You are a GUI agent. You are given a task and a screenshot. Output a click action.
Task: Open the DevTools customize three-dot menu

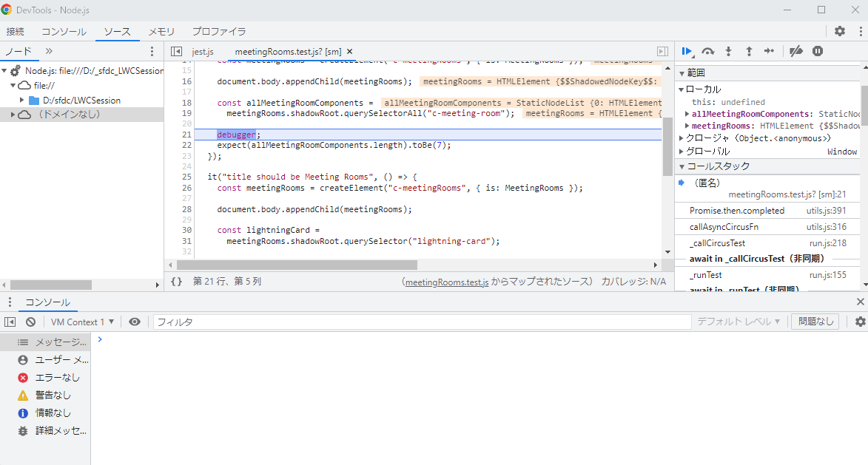point(861,32)
